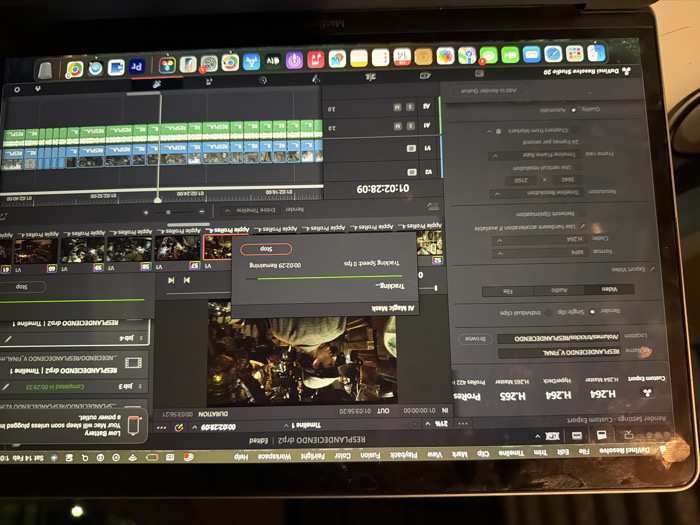This screenshot has width=700, height=525.
Task: Mute audio track A1
Action: [397, 127]
